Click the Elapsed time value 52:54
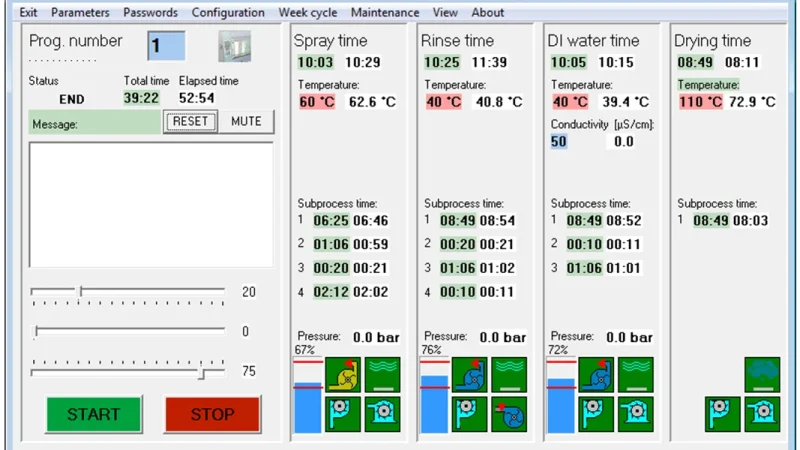 (x=196, y=98)
